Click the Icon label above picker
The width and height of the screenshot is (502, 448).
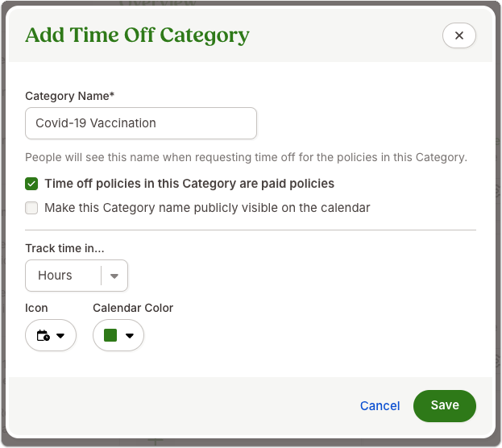(x=36, y=308)
